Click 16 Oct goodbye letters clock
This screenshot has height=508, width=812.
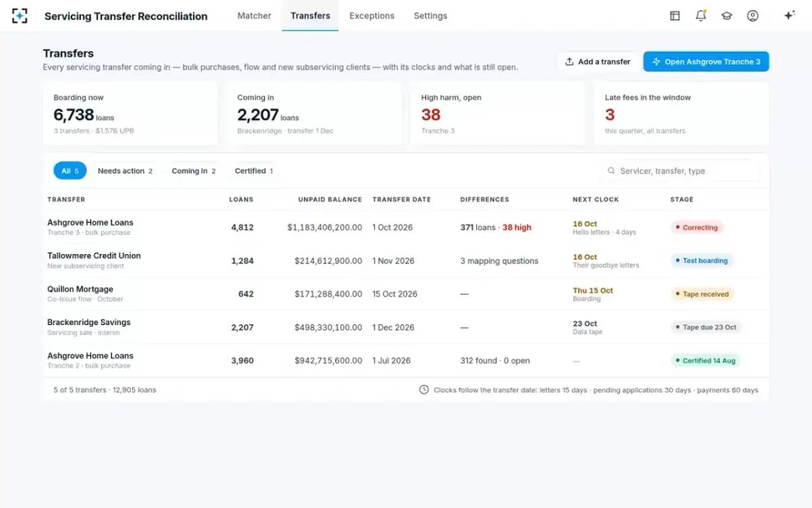click(606, 261)
